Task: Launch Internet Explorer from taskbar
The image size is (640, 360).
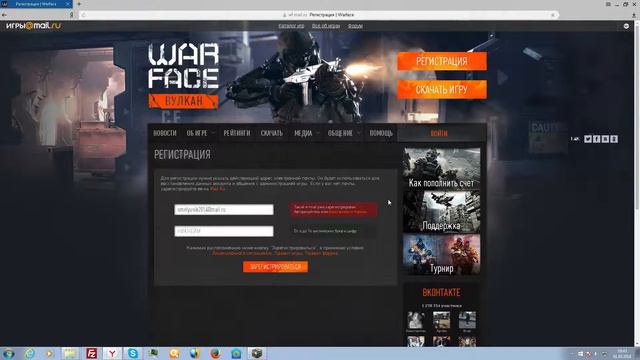Action: [x=29, y=353]
